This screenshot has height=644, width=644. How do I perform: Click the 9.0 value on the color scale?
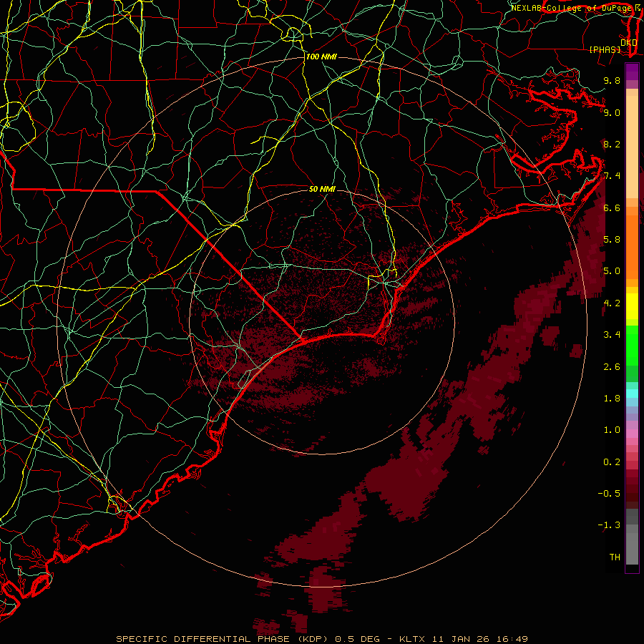click(x=612, y=112)
